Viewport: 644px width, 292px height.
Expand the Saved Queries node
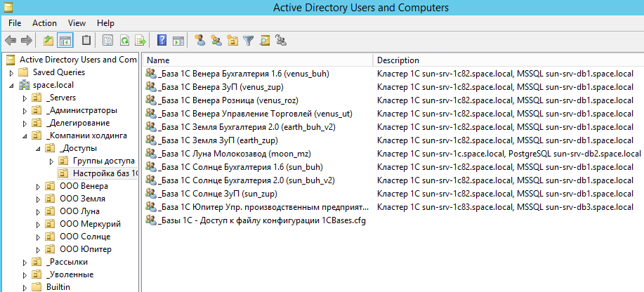pos(11,72)
